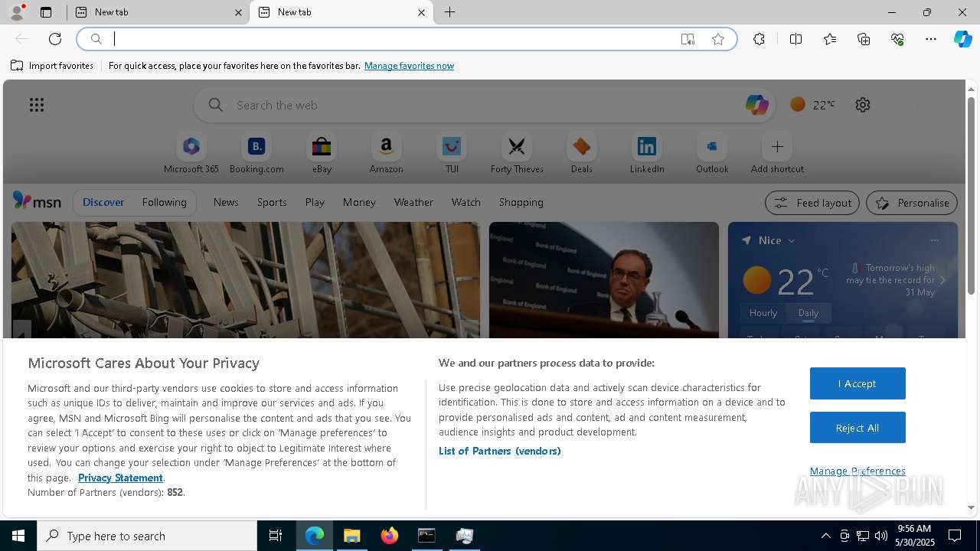
Task: Click the Manage favorites now link
Action: point(409,66)
